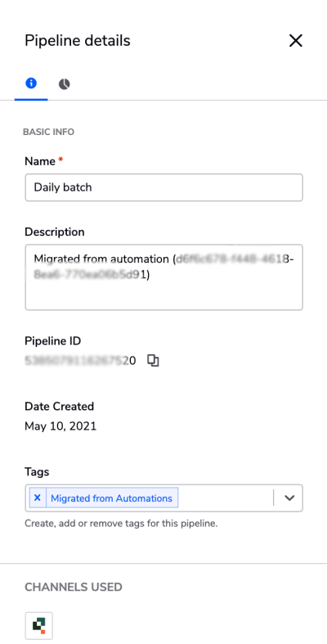Click the tags helper text below dropdown
327x644 pixels.
[121, 524]
